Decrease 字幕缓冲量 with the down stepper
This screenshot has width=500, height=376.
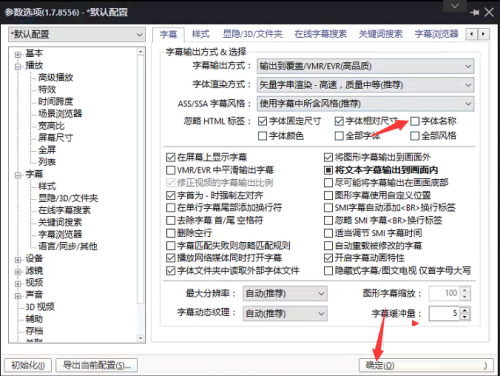point(465,317)
